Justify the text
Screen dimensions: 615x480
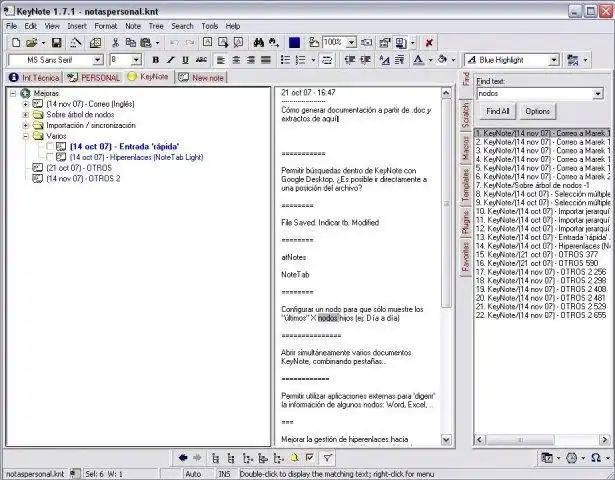click(x=266, y=60)
